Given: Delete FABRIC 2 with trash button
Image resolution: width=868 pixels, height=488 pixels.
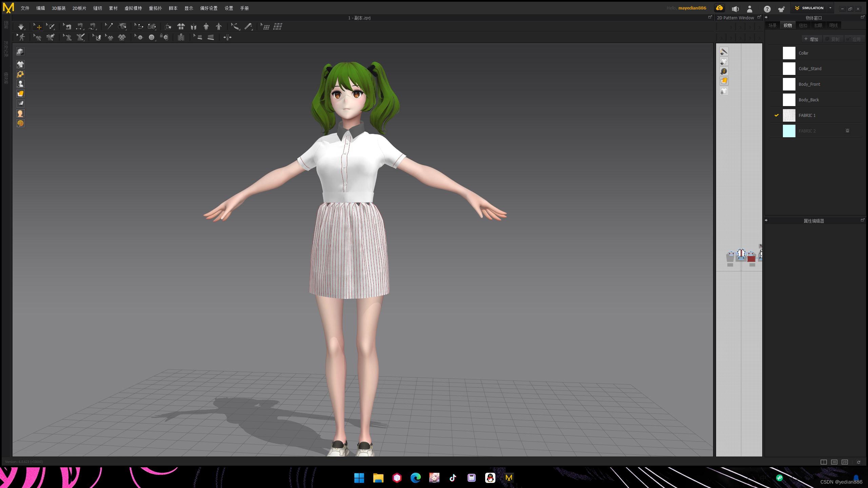Looking at the screenshot, I should [847, 131].
